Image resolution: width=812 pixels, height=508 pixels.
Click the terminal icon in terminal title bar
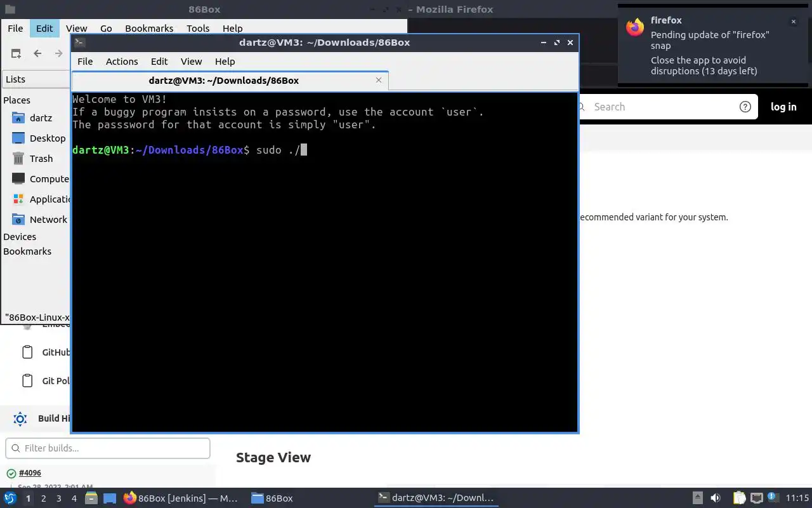pos(79,43)
